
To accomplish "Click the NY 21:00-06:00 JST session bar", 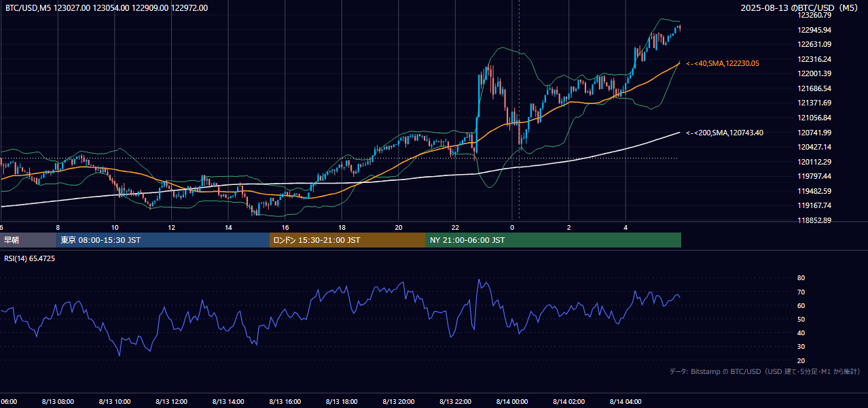I will [x=554, y=240].
